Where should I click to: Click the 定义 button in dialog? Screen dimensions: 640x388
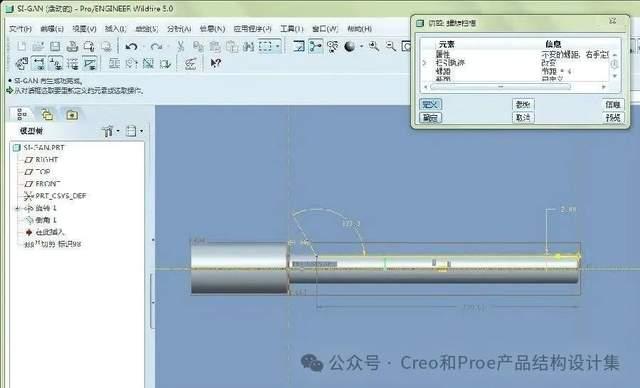(430, 104)
